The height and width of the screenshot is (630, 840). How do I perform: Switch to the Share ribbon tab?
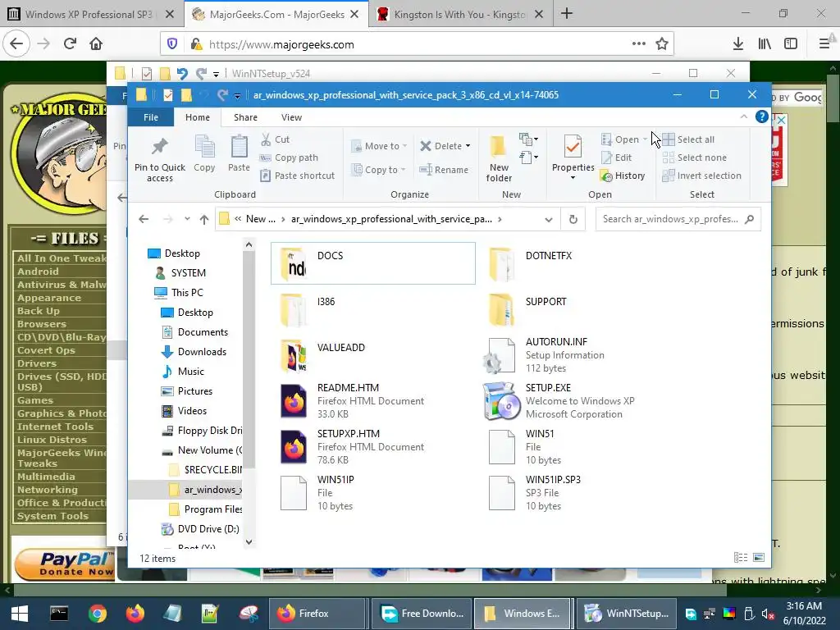pos(245,117)
